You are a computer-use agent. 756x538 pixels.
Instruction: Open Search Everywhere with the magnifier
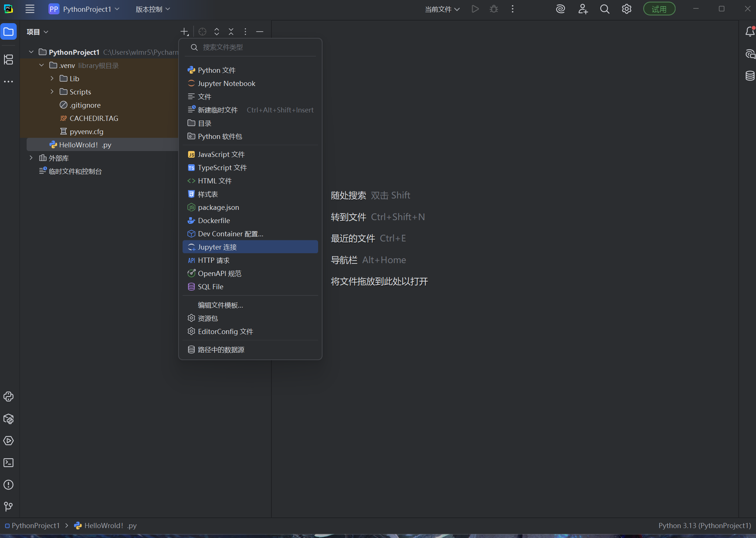tap(605, 9)
